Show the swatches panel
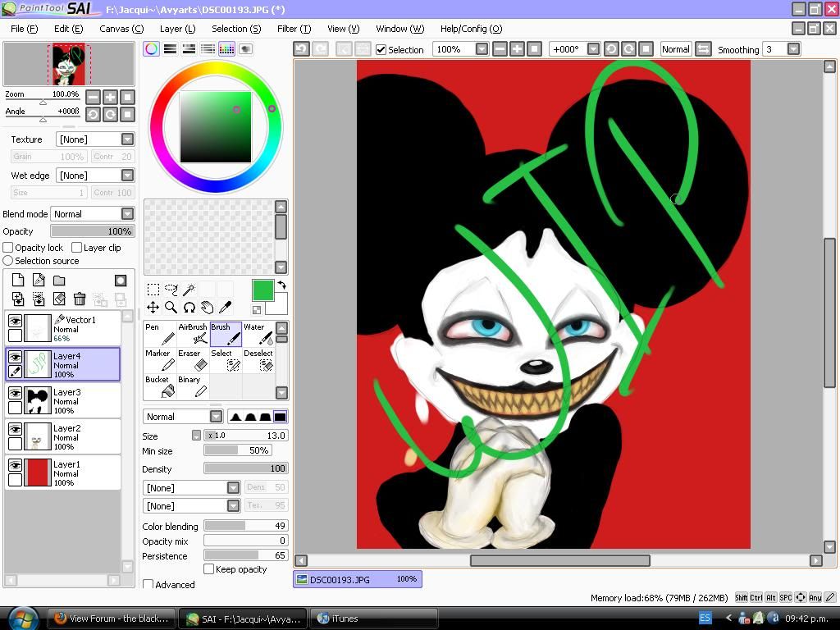 click(x=226, y=49)
